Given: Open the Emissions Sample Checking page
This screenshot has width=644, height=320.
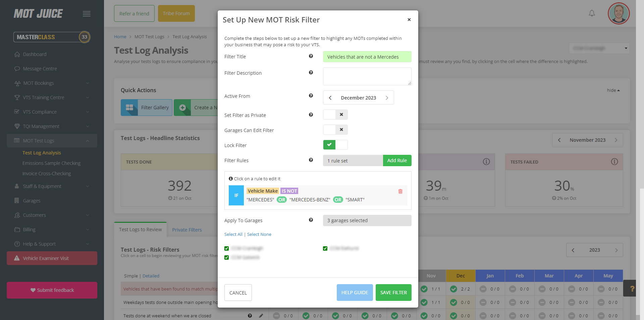Looking at the screenshot, I should click(51, 163).
